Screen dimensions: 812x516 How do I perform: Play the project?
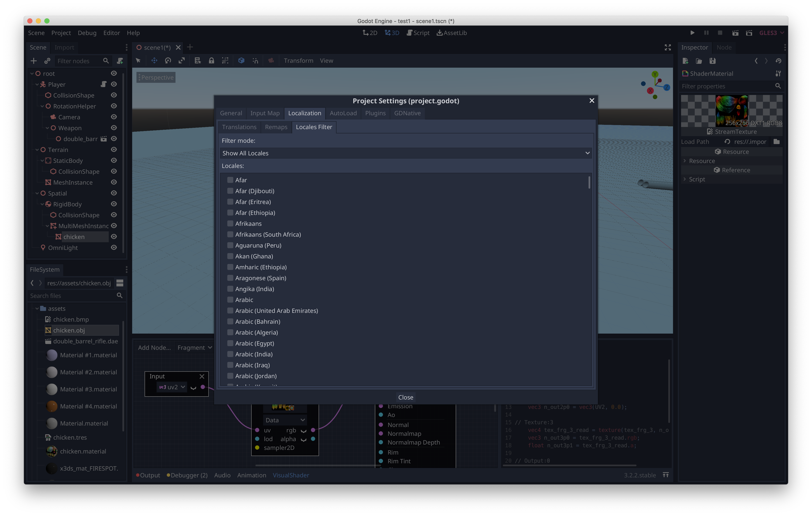click(692, 33)
